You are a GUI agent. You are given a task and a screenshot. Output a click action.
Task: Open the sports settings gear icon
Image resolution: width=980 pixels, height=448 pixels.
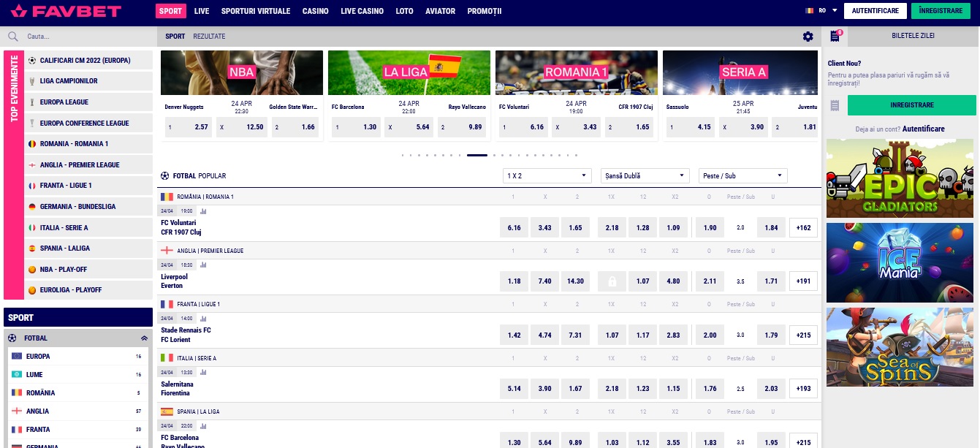point(808,37)
